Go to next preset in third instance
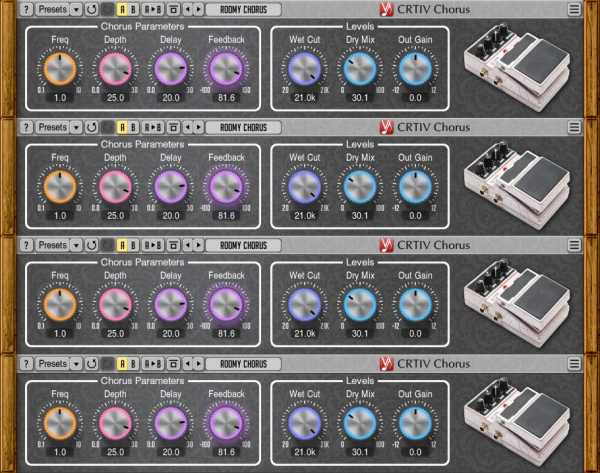600x473 pixels. [198, 245]
